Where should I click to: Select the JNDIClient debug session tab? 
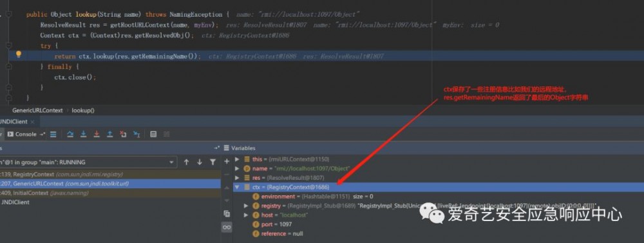click(x=14, y=122)
